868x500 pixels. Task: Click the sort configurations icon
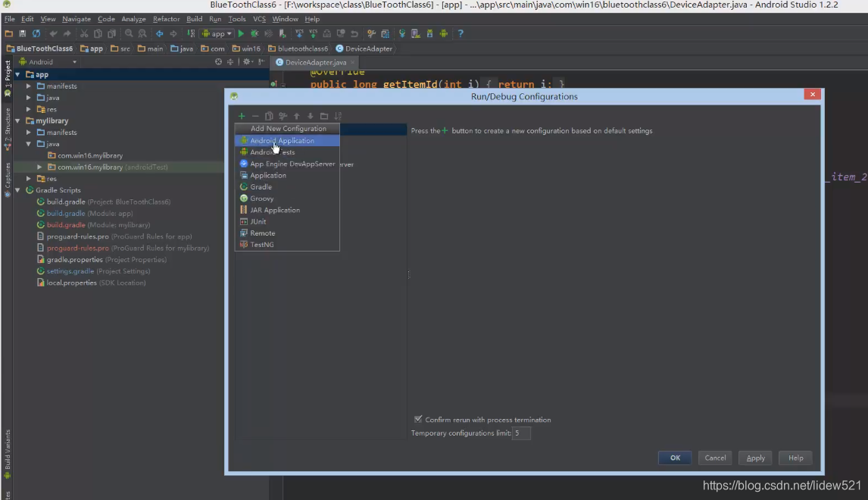click(x=338, y=116)
